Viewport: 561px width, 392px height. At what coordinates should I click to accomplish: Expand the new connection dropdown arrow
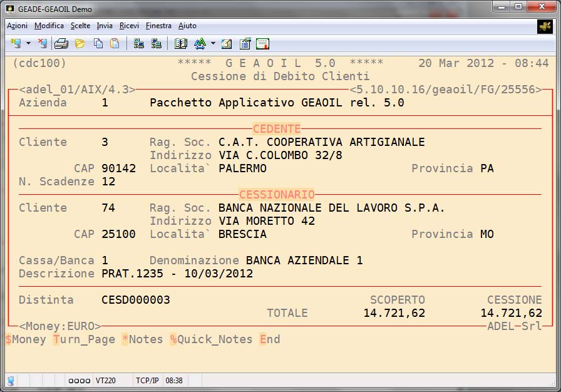[28, 43]
